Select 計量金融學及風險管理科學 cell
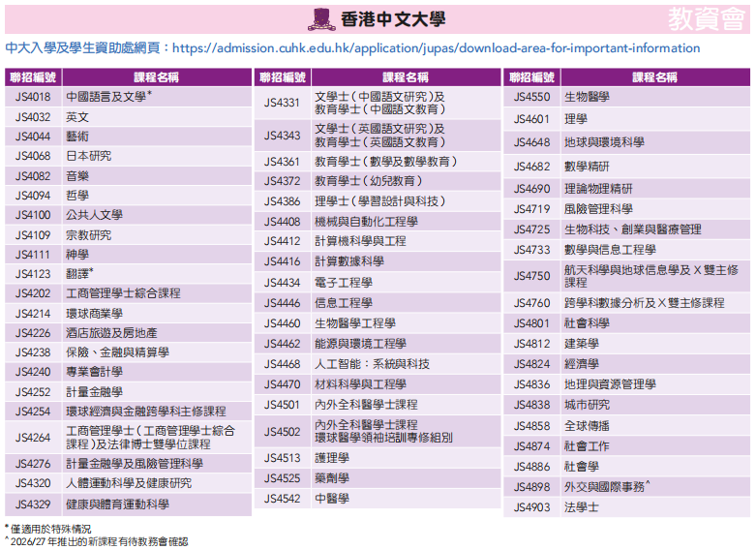This screenshot has width=756, height=550. click(x=157, y=464)
